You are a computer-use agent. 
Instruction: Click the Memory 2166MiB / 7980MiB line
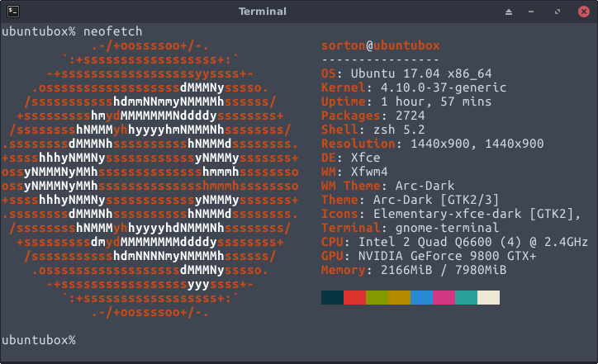[x=414, y=270]
